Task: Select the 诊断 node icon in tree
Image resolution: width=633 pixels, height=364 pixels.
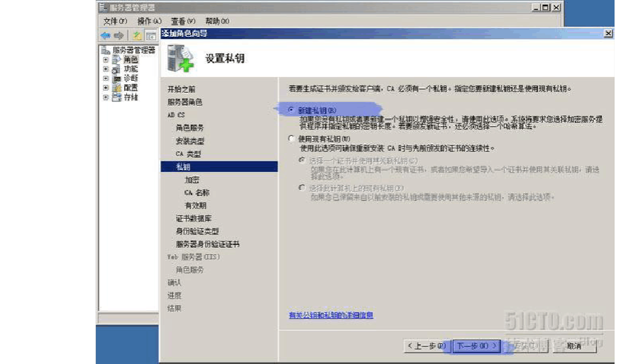Action: 116,79
